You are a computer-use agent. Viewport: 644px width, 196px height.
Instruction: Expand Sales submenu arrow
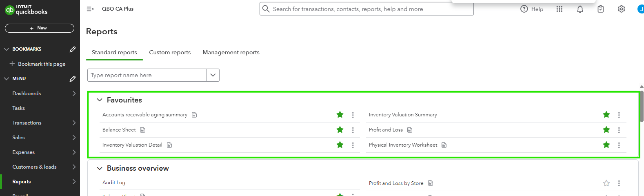74,138
